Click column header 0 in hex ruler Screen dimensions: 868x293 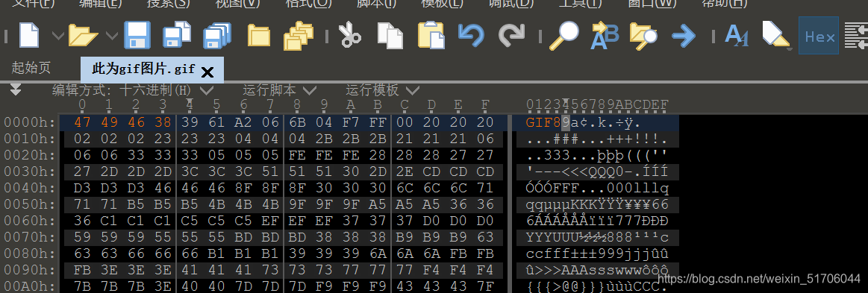(x=82, y=104)
